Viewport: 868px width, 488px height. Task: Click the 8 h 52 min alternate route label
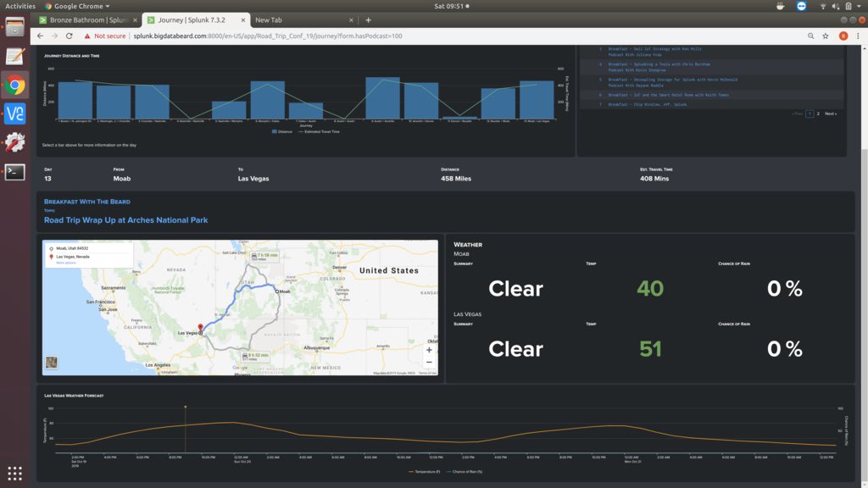[x=255, y=356]
